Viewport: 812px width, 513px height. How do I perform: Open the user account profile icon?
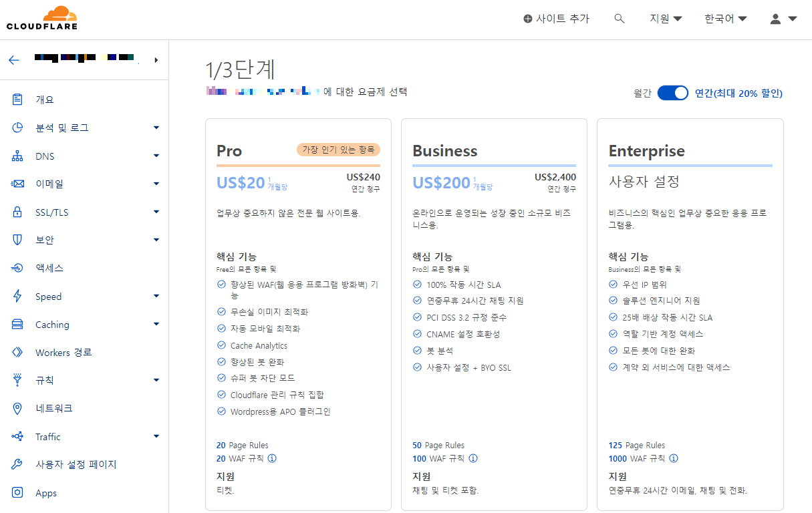[775, 19]
